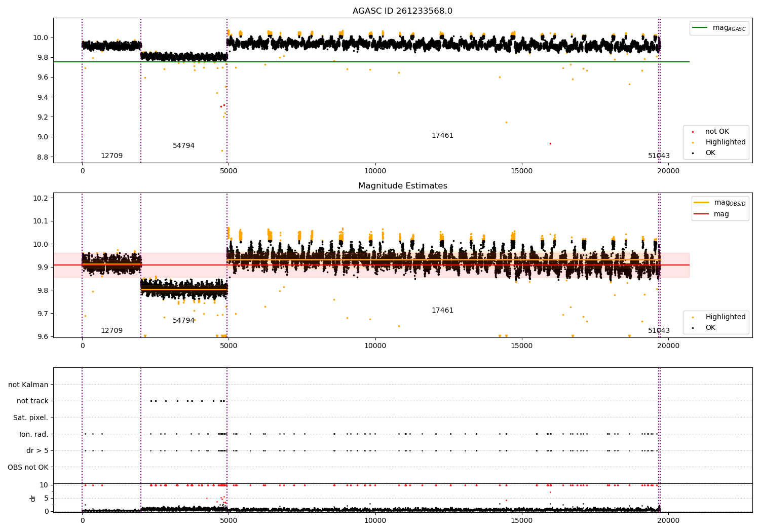Click the 5000 x-tick under the dr panel
The height and width of the screenshot is (532, 760).
click(229, 521)
